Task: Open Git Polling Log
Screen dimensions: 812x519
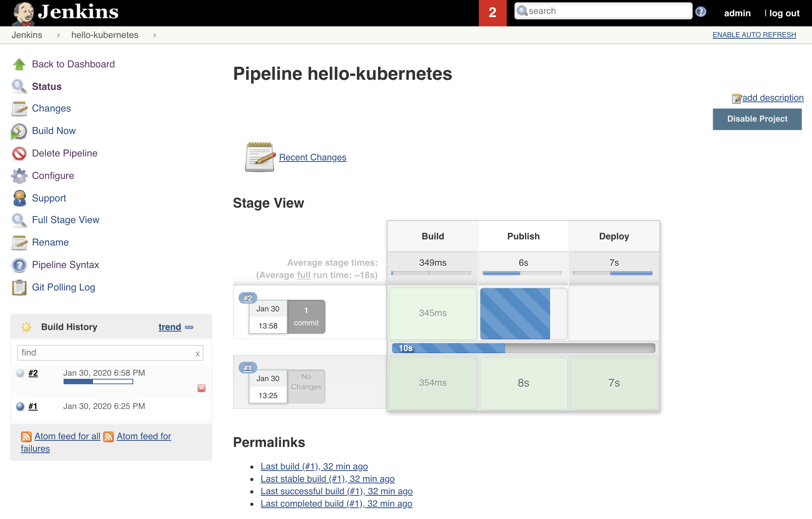Action: click(x=64, y=287)
